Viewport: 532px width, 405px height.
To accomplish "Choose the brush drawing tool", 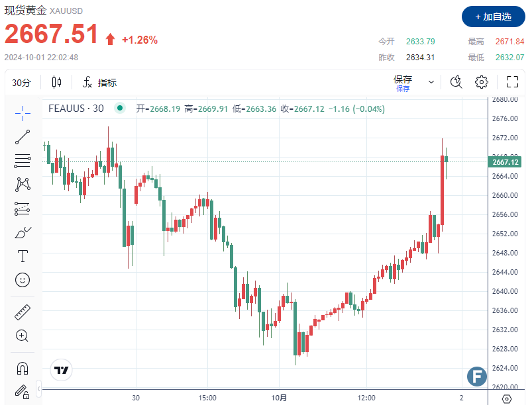I will (x=23, y=233).
